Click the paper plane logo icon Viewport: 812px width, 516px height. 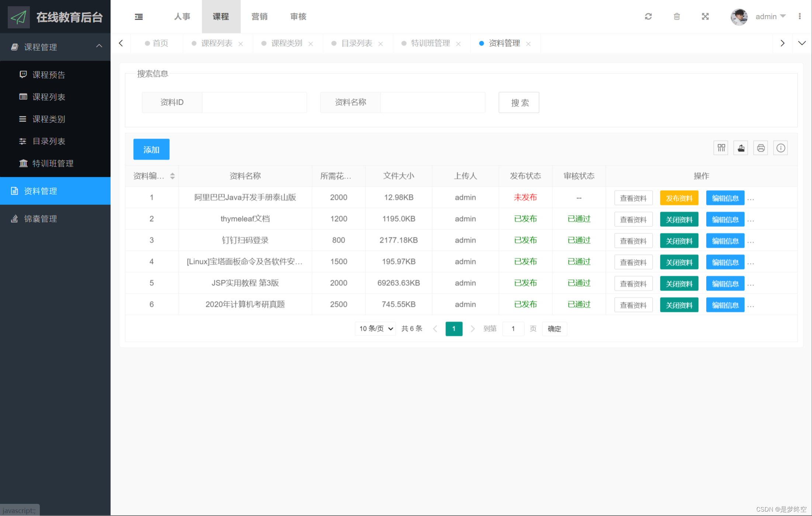[x=19, y=17]
